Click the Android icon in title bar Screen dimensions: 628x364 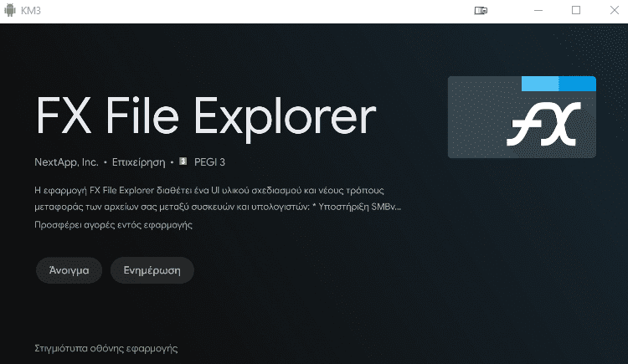tap(10, 10)
